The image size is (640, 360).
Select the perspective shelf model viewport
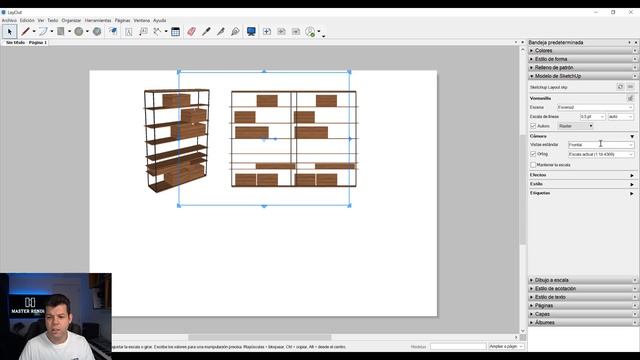(176, 140)
